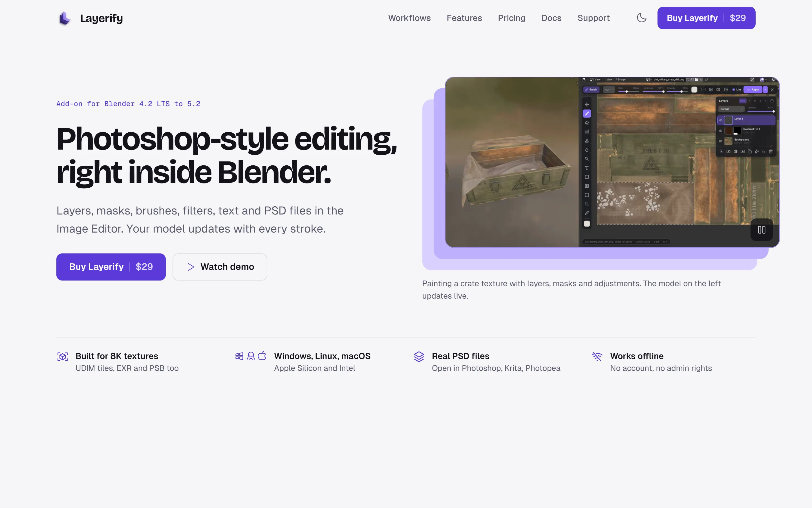Click the fx layer effects icon
The image size is (812, 508).
pos(764,152)
